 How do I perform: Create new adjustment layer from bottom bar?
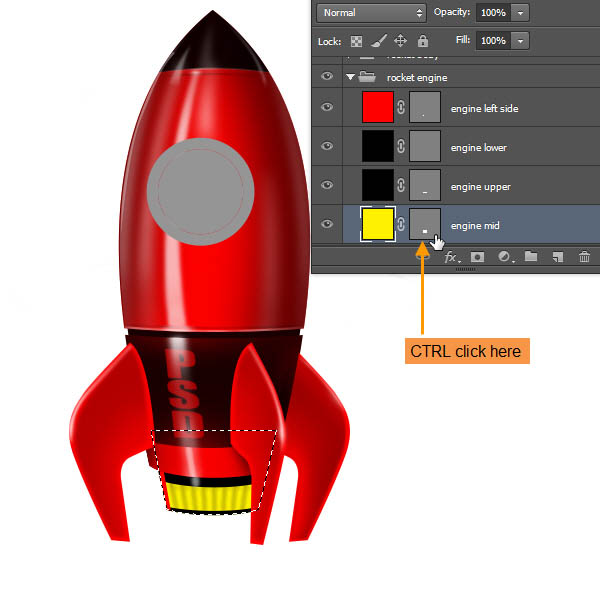click(x=505, y=257)
